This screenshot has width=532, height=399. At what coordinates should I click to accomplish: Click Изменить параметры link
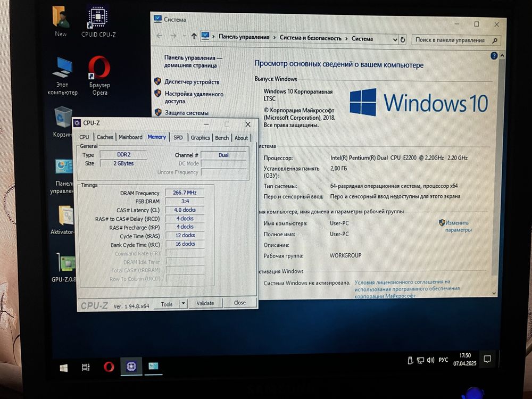click(458, 226)
